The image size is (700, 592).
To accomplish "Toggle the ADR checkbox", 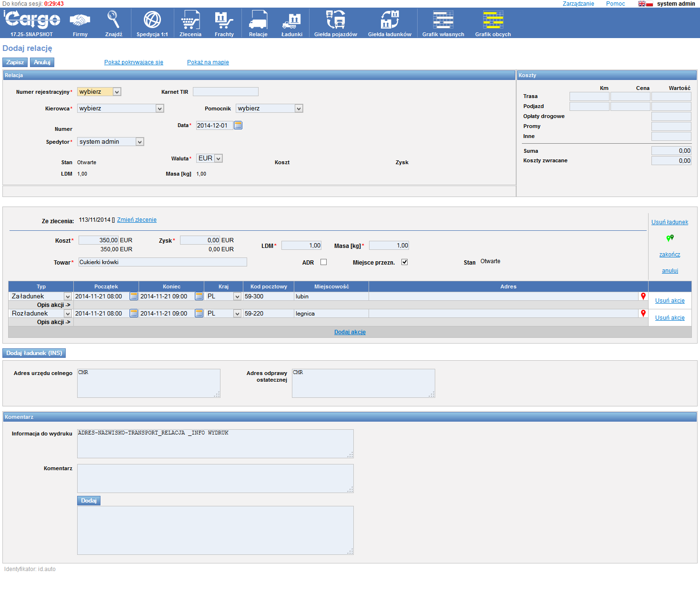I will (x=324, y=262).
